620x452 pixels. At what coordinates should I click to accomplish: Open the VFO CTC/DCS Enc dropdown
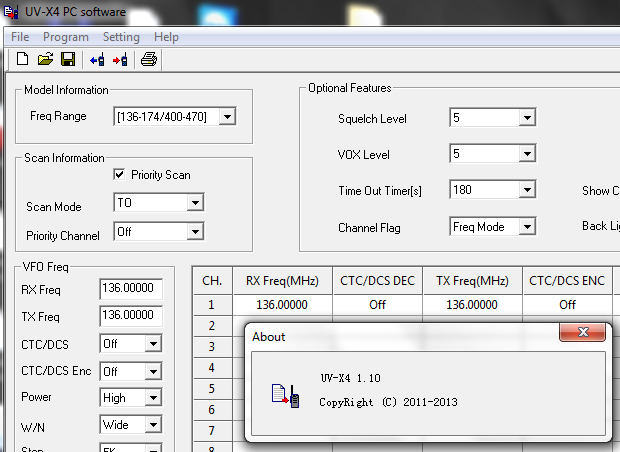tap(153, 372)
